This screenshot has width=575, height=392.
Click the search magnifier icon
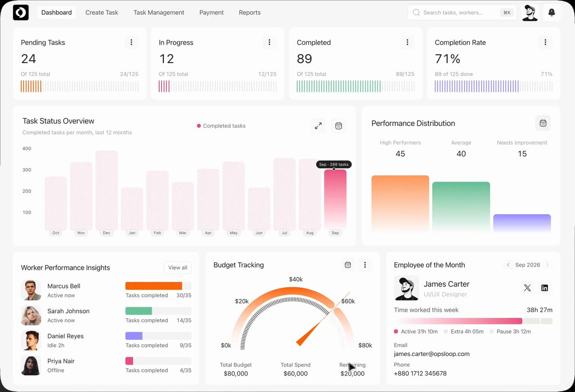click(416, 12)
